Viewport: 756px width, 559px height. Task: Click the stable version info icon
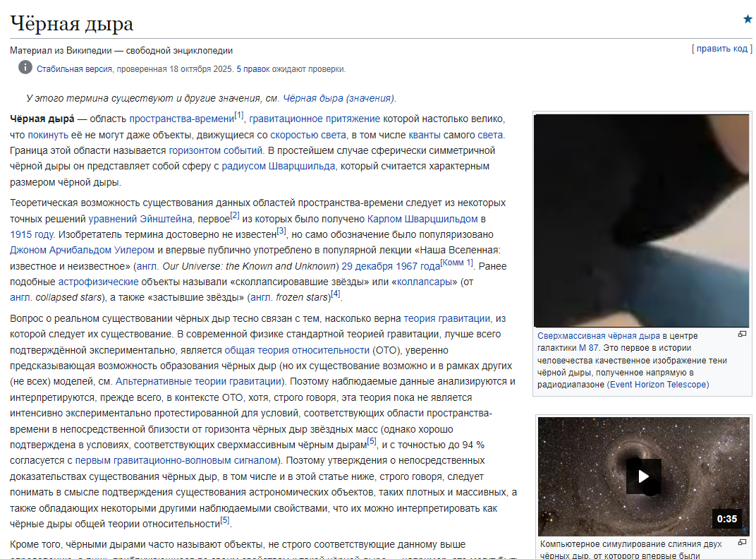tap(25, 67)
